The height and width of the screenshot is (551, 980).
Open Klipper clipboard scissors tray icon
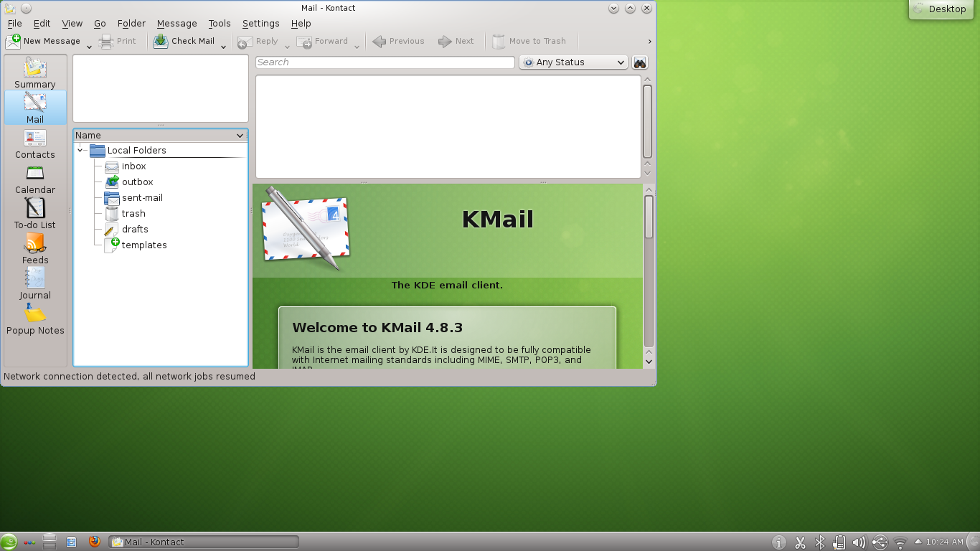tap(800, 542)
